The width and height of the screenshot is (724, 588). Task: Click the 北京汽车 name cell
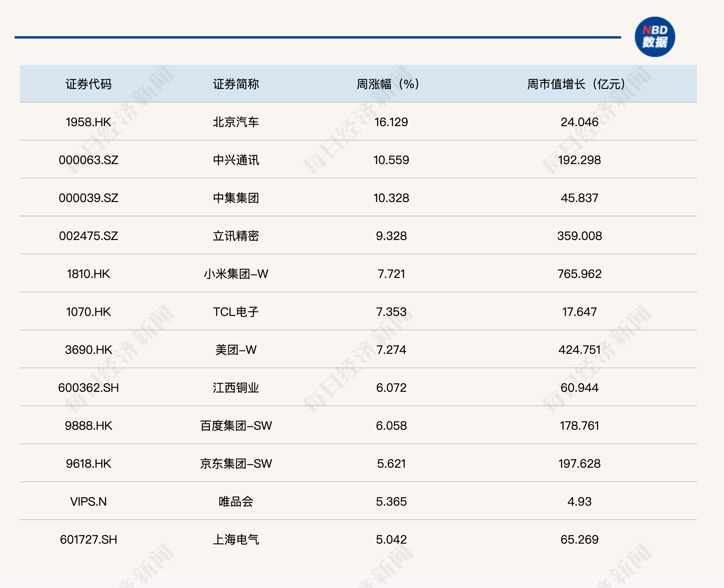click(236, 122)
